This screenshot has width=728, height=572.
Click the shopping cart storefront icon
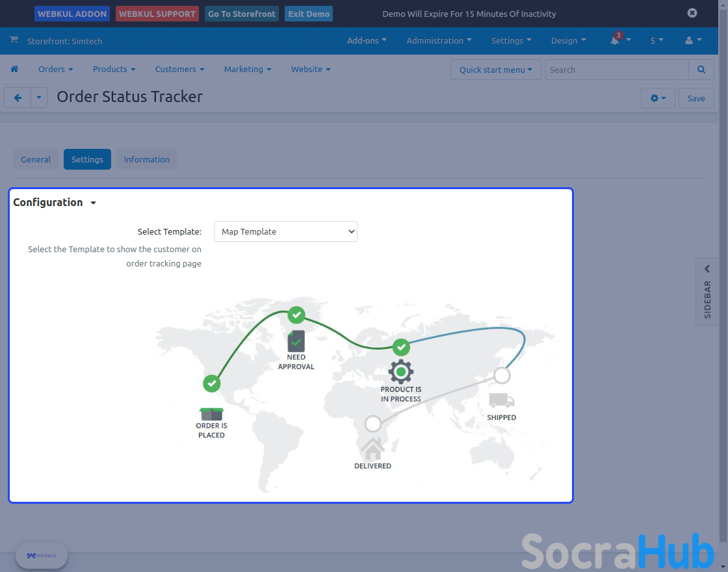tap(14, 40)
